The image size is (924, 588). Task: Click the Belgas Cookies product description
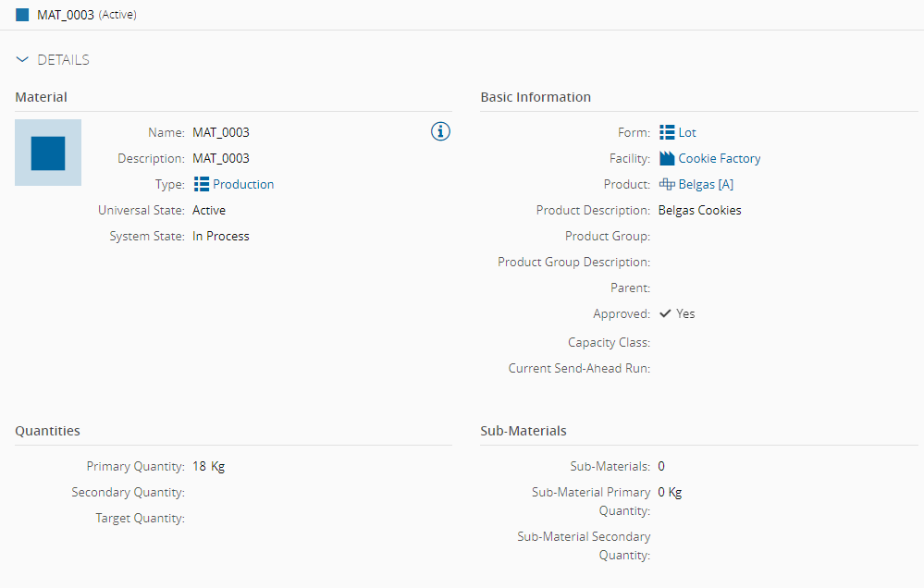tap(700, 210)
